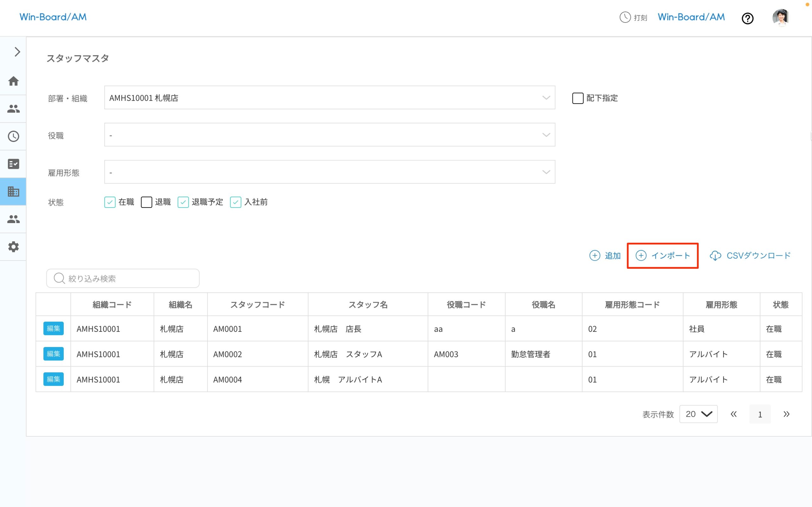Disable the 在職 status checkbox

pyautogui.click(x=110, y=202)
